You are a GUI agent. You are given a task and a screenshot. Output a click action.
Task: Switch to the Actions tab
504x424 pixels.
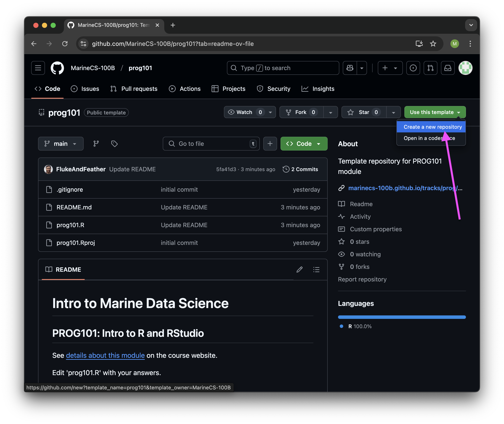tap(185, 89)
